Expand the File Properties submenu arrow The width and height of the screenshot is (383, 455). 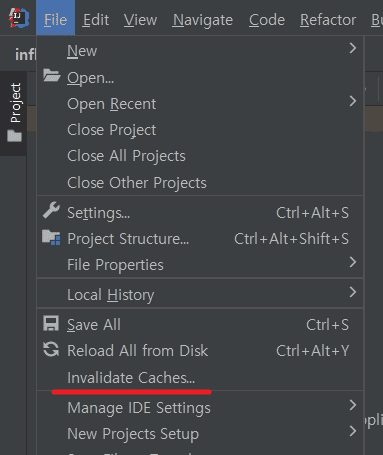coord(353,262)
